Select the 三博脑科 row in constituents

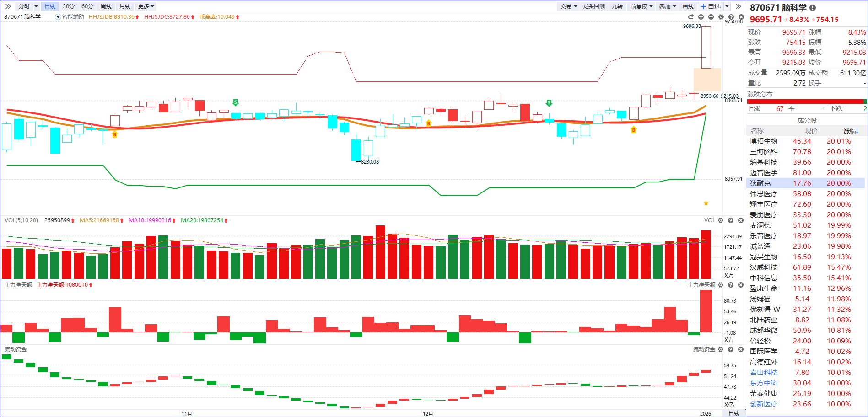[x=806, y=152]
